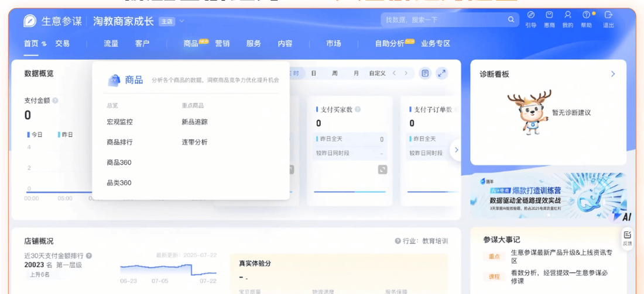Click the report list icon in 数据概览

[425, 74]
